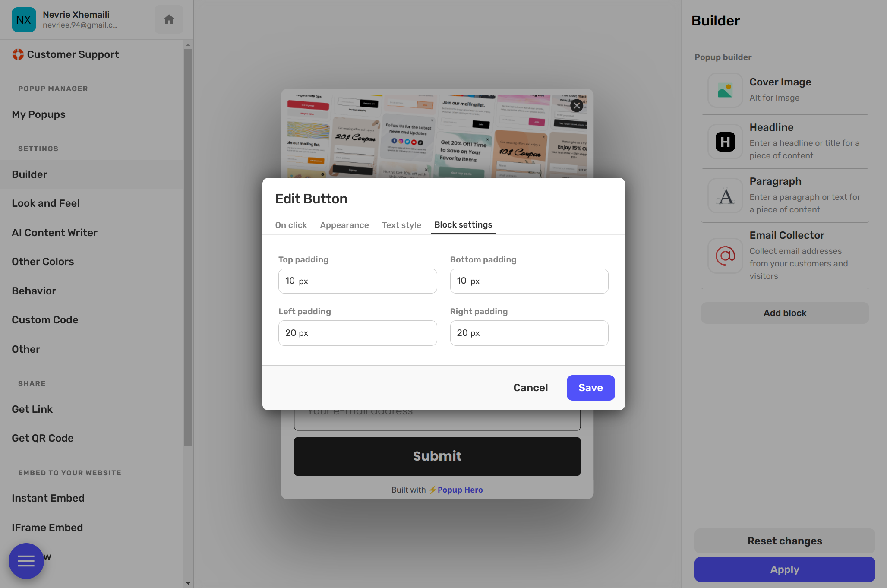Click the Reset changes button
Viewport: 887px width, 588px height.
pos(785,541)
